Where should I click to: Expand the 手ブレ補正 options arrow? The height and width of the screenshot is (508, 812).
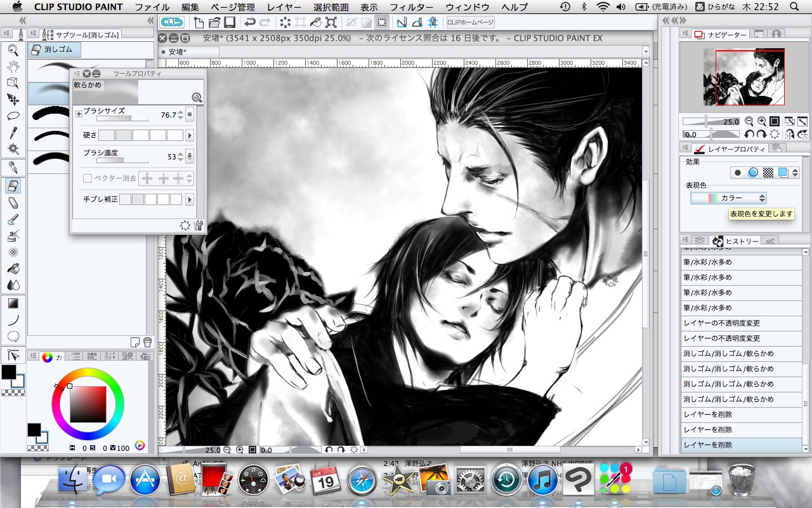[x=189, y=199]
